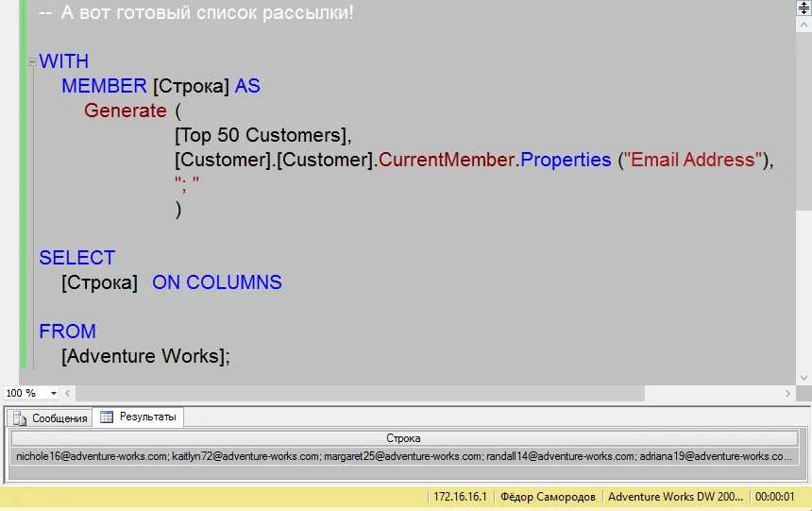This screenshot has width=812, height=511.
Task: Click the 172.16.16.1 server status entry
Action: (461, 497)
